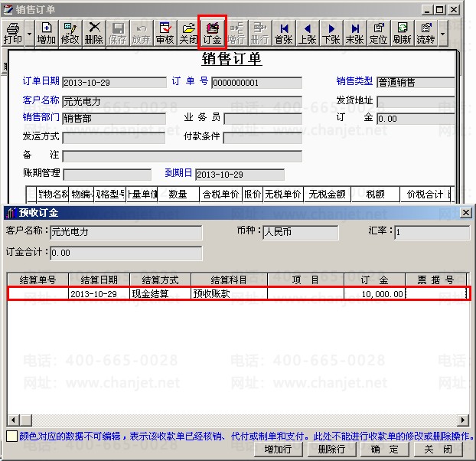Click the 付款条件 field
The image size is (476, 461).
pos(262,138)
